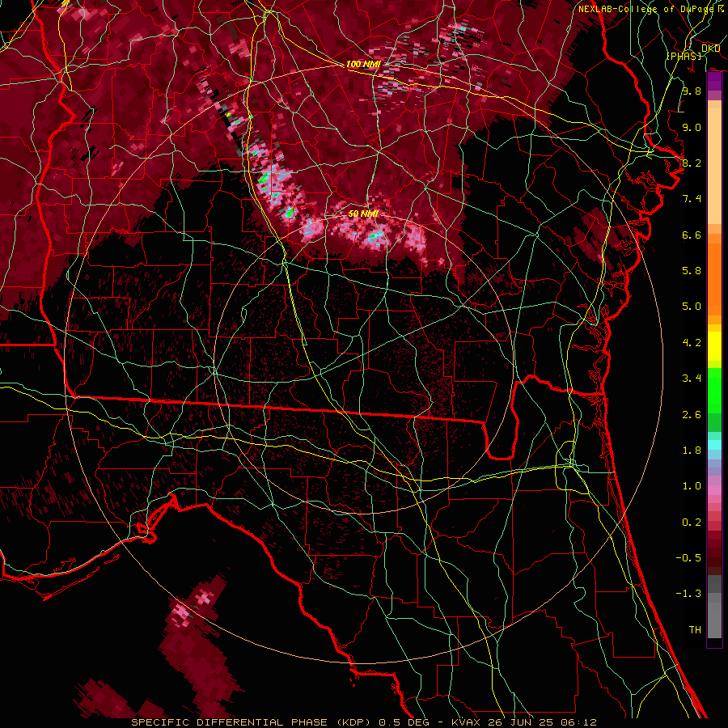Click the "DKD" label above the color scale
Viewport: 728px width, 728px height.
pos(710,49)
